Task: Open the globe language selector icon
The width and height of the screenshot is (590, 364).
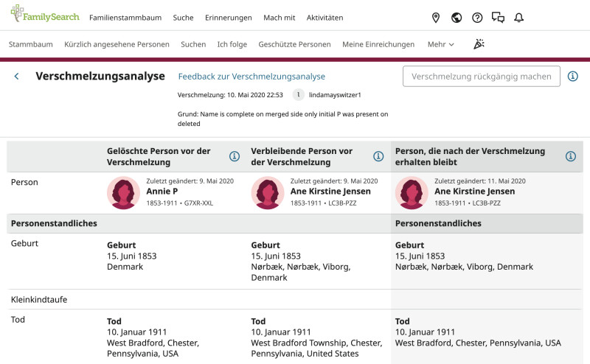Action: (457, 18)
